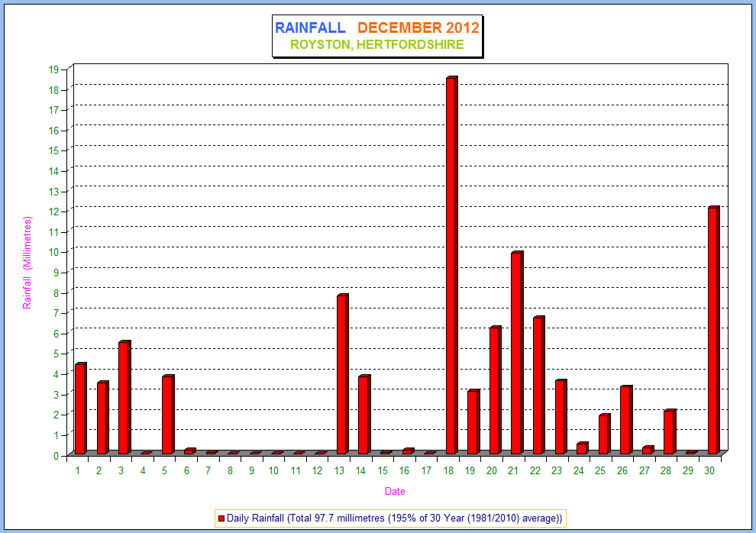This screenshot has width=756, height=533.
Task: Click the bar for date 22
Action: (x=539, y=385)
